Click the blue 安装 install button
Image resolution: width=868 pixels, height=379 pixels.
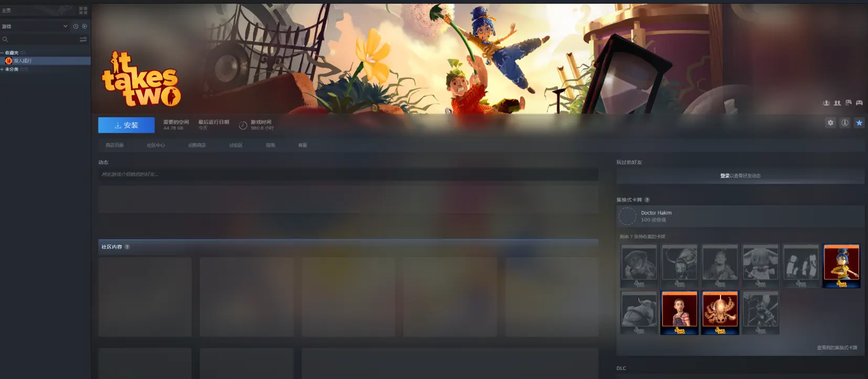(126, 125)
